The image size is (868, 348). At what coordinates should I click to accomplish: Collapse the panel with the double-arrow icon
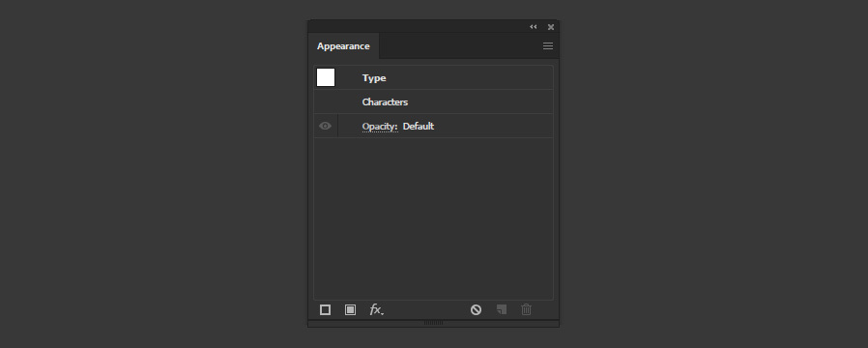(534, 26)
